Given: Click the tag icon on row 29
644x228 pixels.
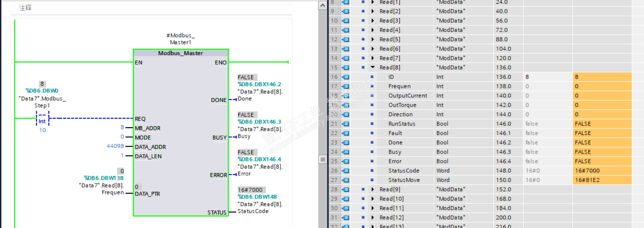Looking at the screenshot, I should pos(345,199).
